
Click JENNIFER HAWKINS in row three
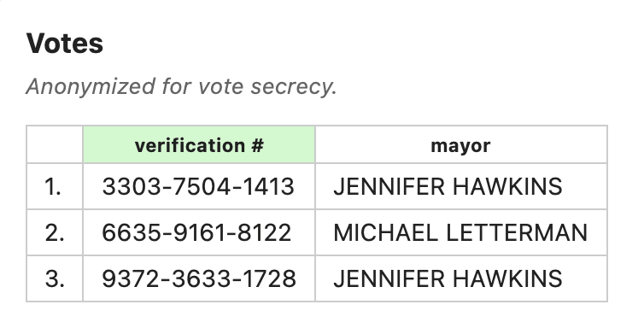coord(448,278)
